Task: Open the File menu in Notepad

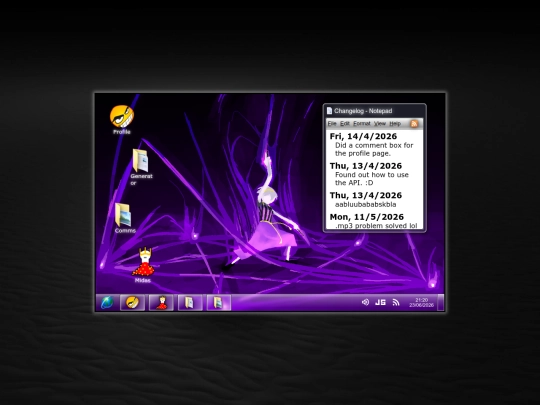Action: pyautogui.click(x=332, y=124)
